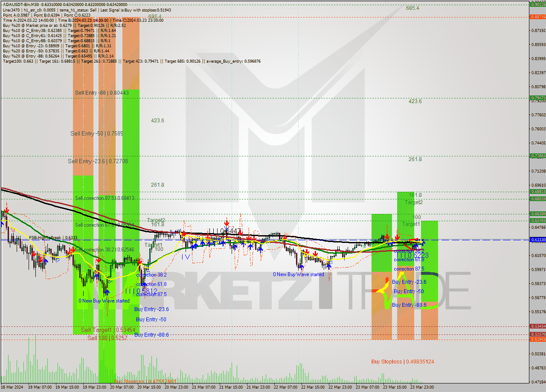Click the '423.6' Fibonacci label on the right

415,101
